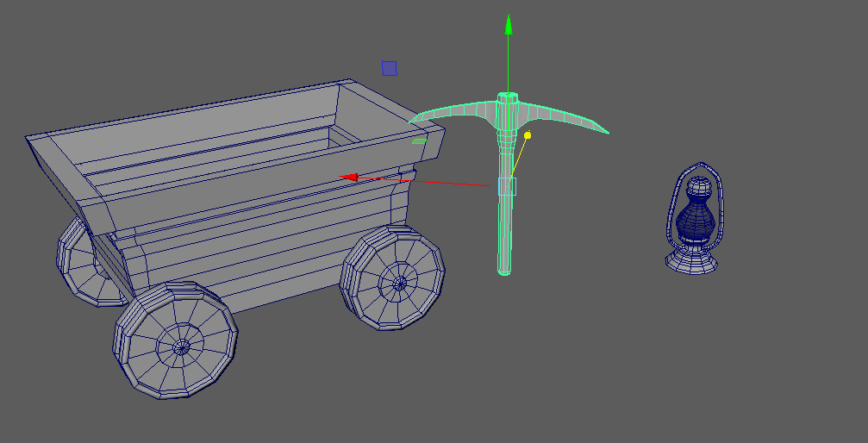Click the small green plane handle on the cart

419,141
